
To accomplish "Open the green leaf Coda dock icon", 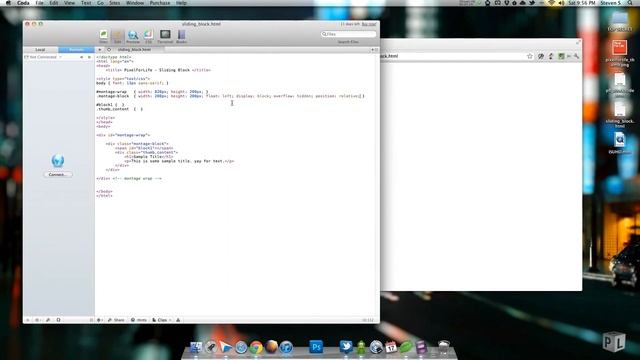I will 406,347.
